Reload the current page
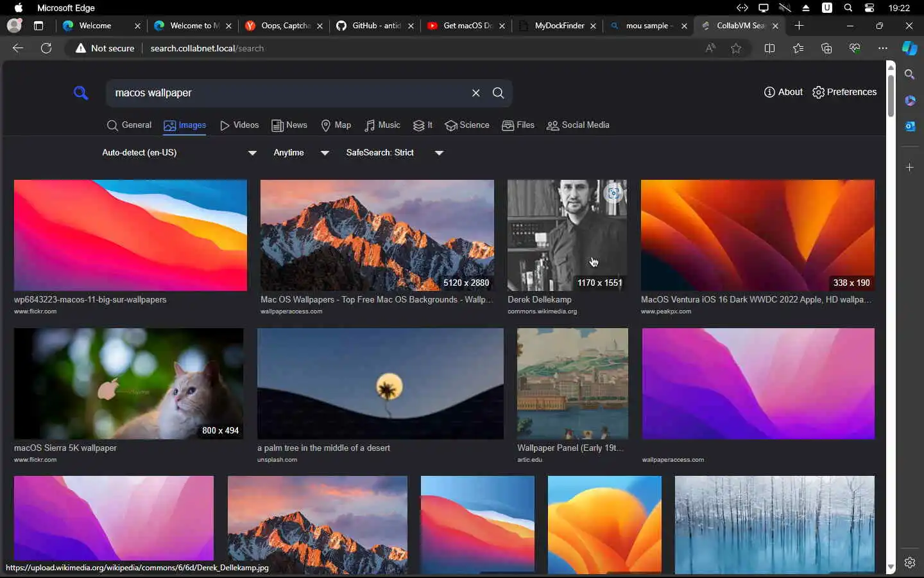This screenshot has height=578, width=924. (x=46, y=48)
